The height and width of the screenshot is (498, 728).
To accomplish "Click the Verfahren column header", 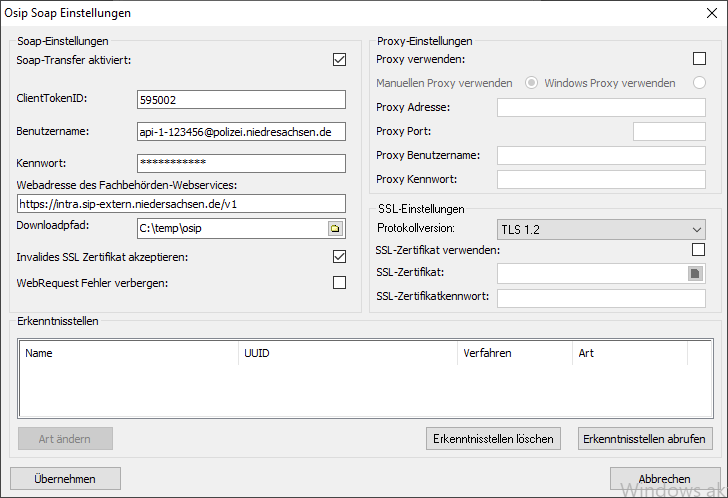I will point(514,353).
